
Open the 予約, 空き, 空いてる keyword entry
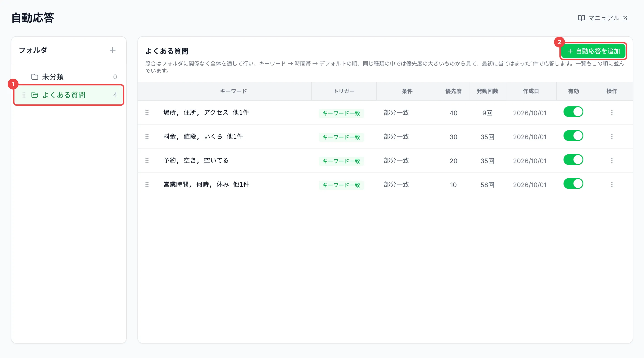(x=196, y=161)
